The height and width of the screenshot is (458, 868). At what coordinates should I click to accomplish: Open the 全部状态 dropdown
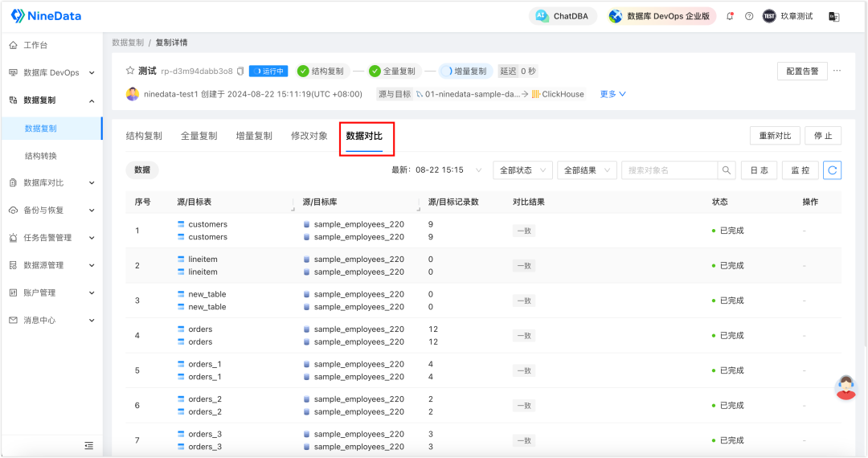522,170
